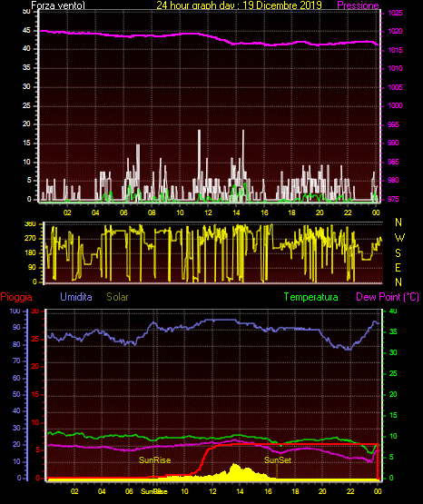Click the '24 hour graph day : 19 Dicembre 2019' heading
This screenshot has height=504, width=423.
coord(239,5)
